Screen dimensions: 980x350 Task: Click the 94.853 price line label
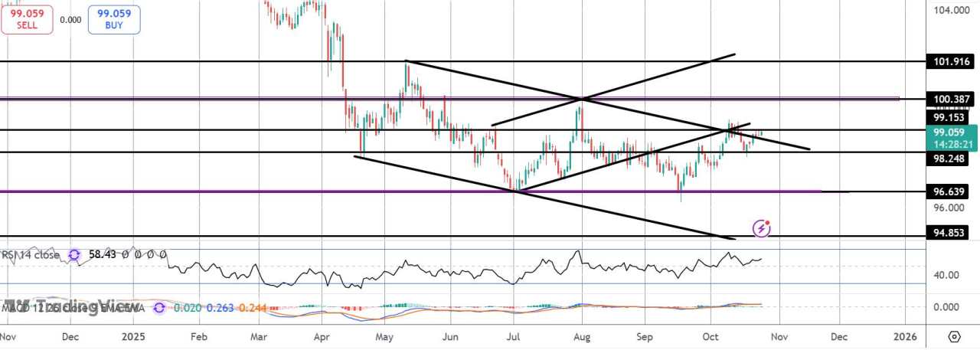948,233
